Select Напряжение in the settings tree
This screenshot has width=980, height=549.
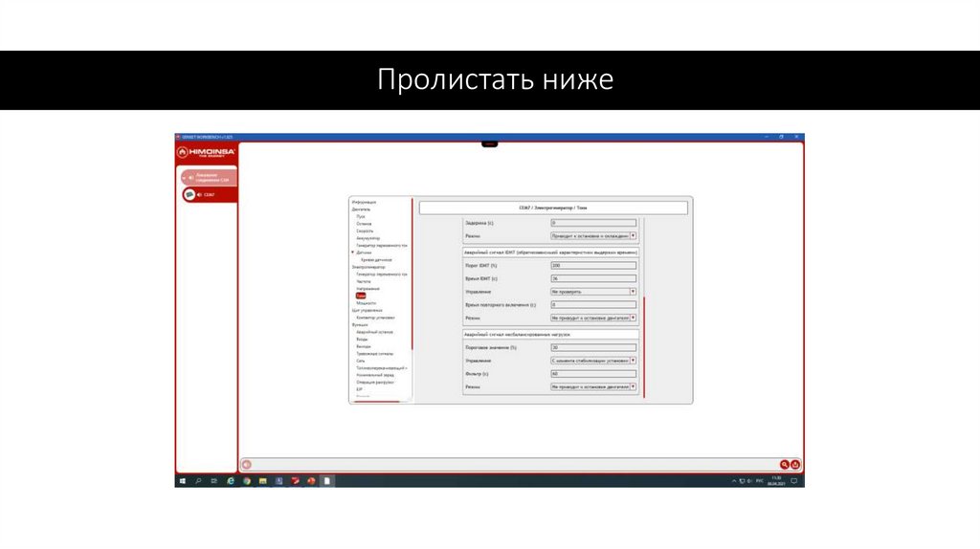click(x=368, y=289)
